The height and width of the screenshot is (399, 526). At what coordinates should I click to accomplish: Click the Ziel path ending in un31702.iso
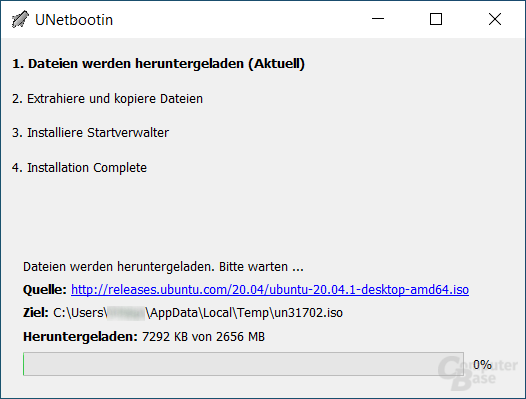coord(198,313)
